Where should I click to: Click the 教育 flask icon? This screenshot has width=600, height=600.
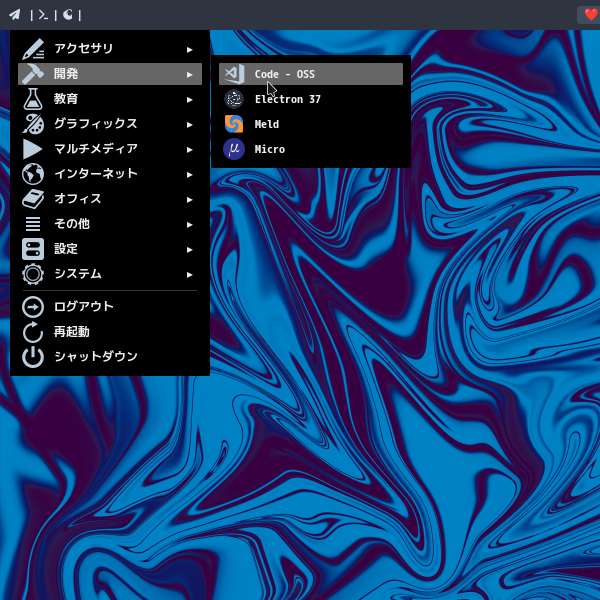click(33, 99)
